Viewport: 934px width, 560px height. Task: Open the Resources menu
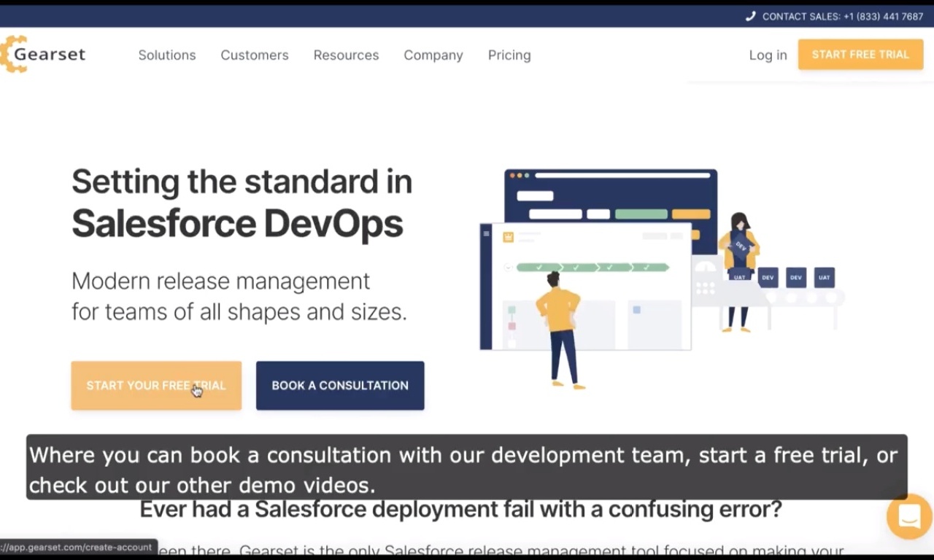point(346,55)
